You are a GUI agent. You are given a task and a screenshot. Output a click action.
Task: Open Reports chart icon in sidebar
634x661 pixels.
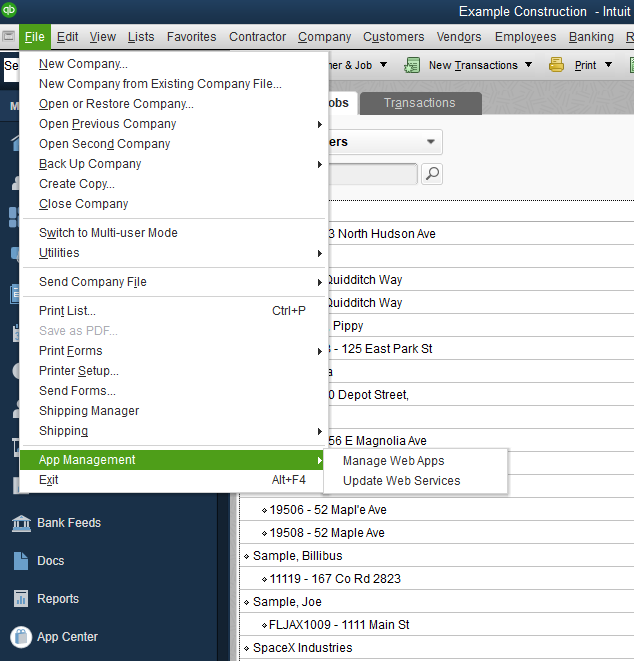pyautogui.click(x=21, y=599)
